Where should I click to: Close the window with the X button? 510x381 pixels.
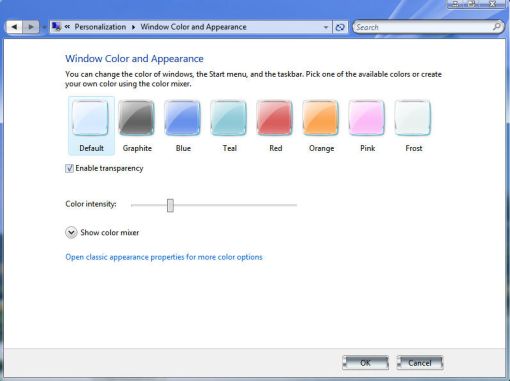[493, 4]
